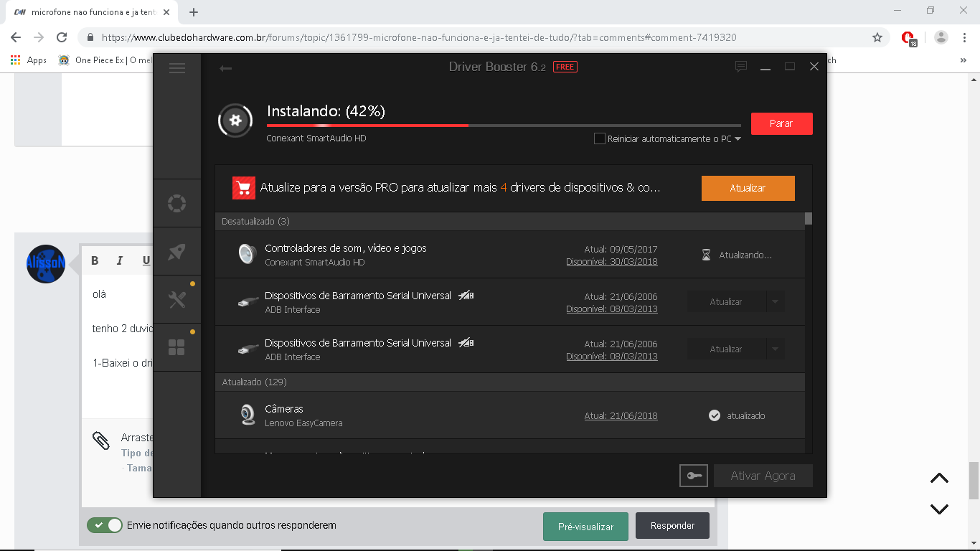Click the installing gear progress icon
The image size is (980, 551).
pos(235,121)
